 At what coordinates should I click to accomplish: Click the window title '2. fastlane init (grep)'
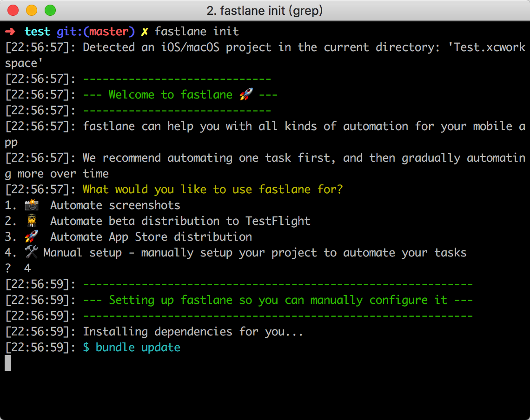click(265, 11)
